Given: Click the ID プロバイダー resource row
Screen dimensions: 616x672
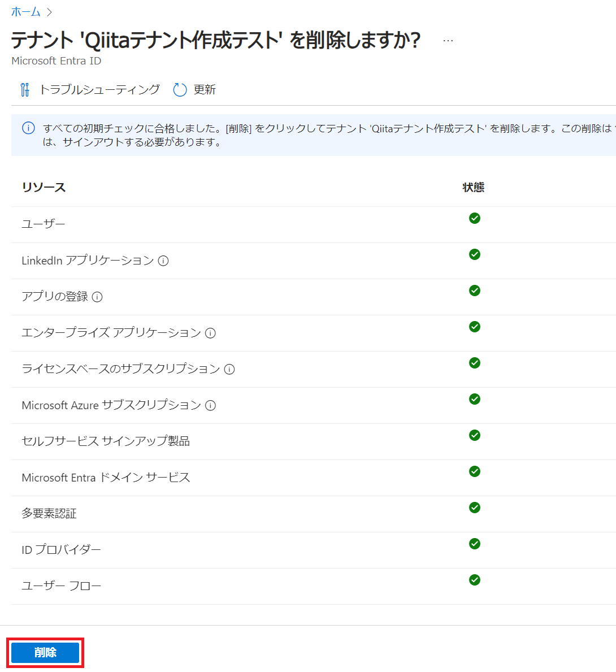Looking at the screenshot, I should [x=313, y=550].
